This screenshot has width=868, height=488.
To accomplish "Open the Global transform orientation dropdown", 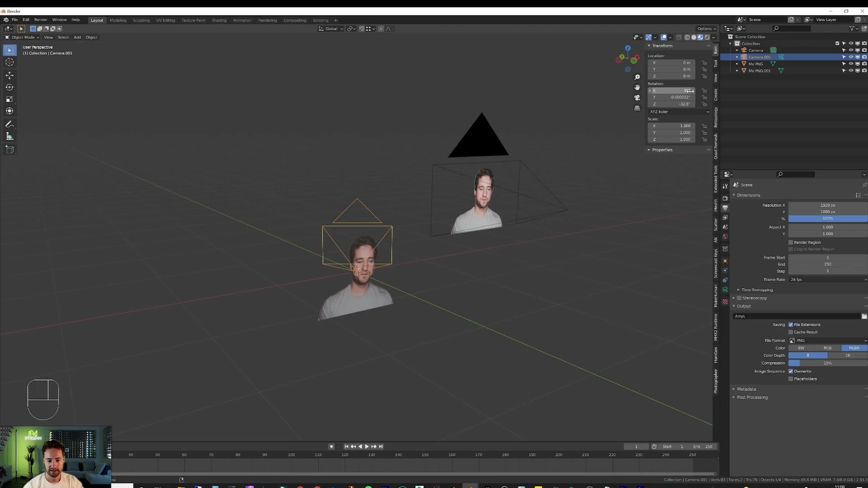I will [x=331, y=29].
